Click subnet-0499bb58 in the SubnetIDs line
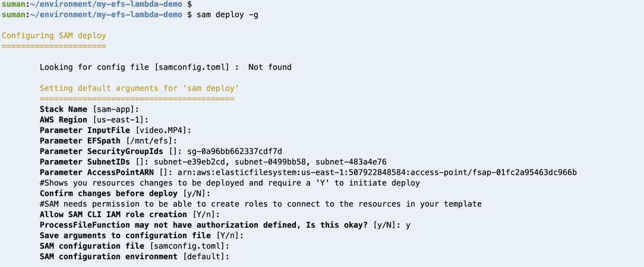This screenshot has width=644, height=267. (x=271, y=162)
